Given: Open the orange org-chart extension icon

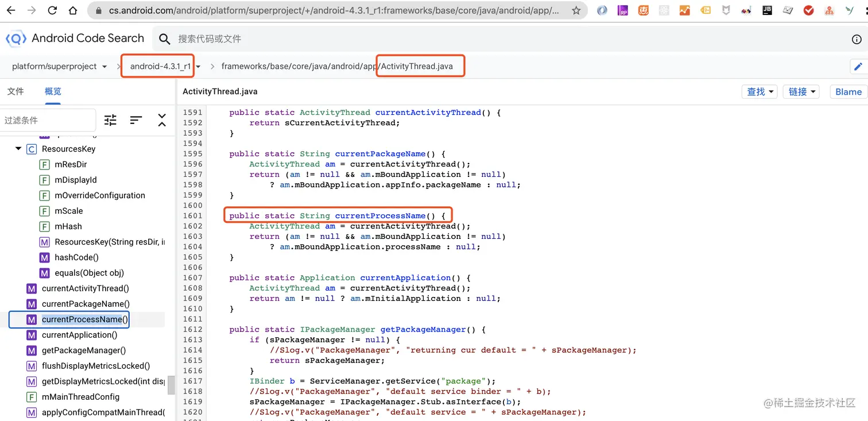Looking at the screenshot, I should coord(830,10).
